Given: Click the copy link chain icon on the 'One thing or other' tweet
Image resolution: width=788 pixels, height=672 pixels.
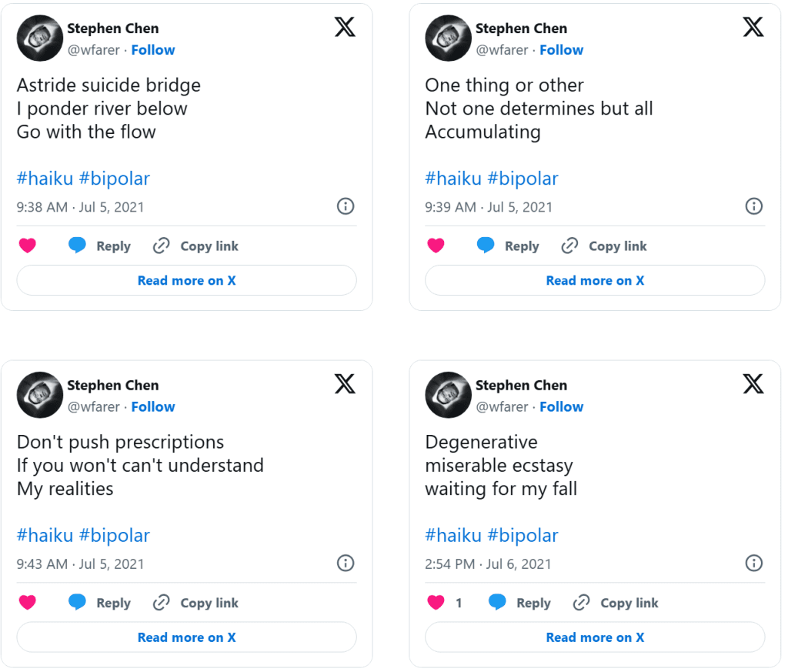Looking at the screenshot, I should tap(569, 246).
